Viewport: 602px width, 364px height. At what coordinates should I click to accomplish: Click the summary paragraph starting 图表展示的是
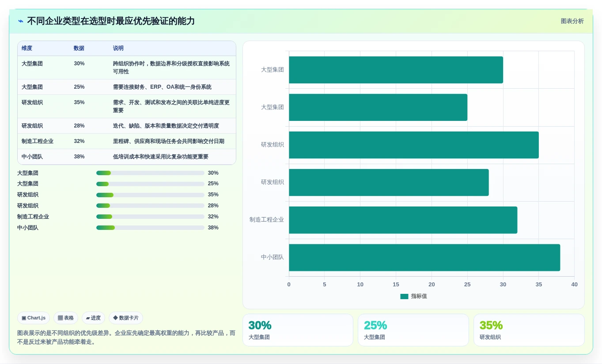126,338
